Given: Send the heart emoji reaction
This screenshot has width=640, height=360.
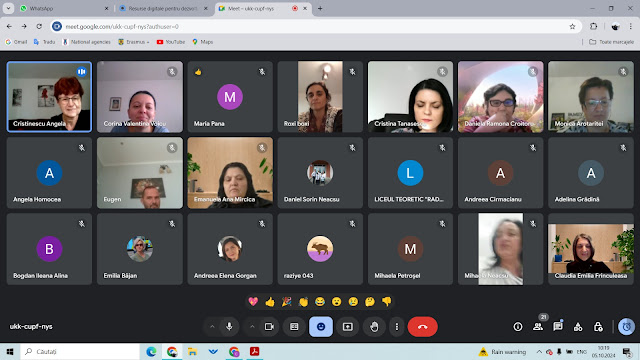Looking at the screenshot, I should pyautogui.click(x=253, y=302).
